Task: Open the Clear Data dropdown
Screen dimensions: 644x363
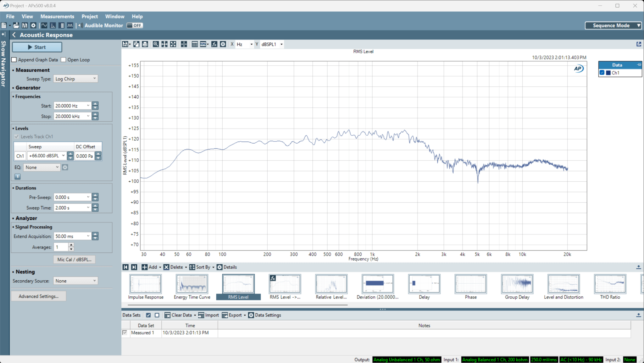Action: pos(180,315)
